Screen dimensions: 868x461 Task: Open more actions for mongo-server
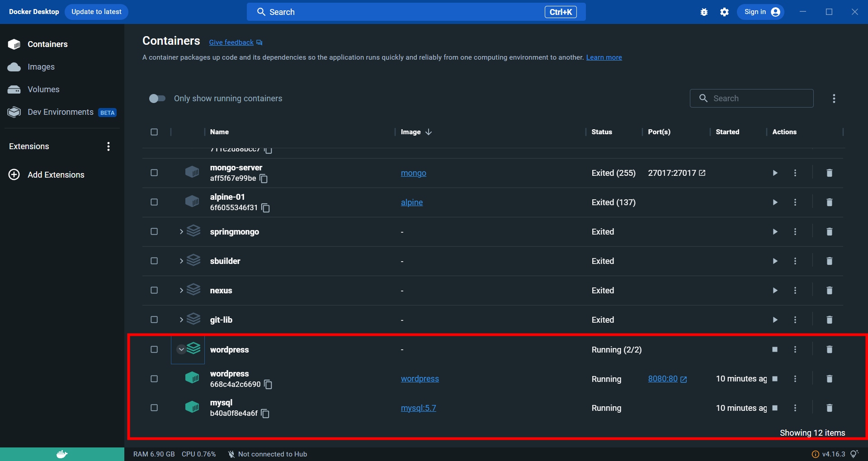795,173
